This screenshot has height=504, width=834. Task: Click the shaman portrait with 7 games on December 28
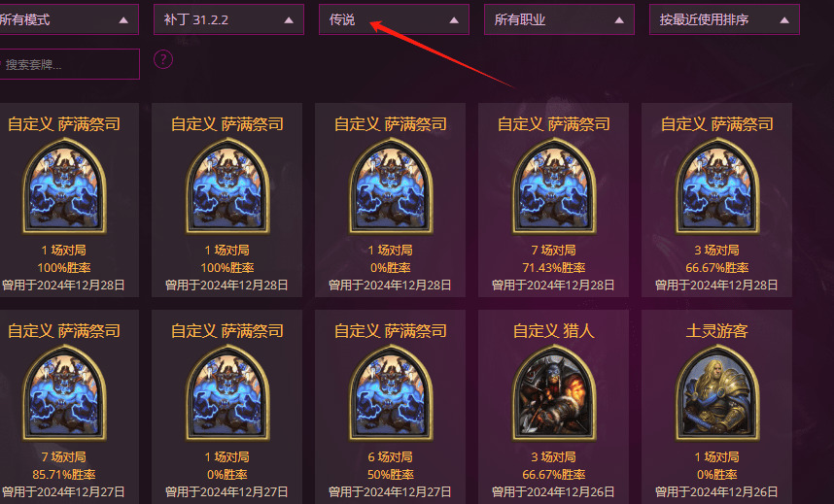(x=554, y=186)
